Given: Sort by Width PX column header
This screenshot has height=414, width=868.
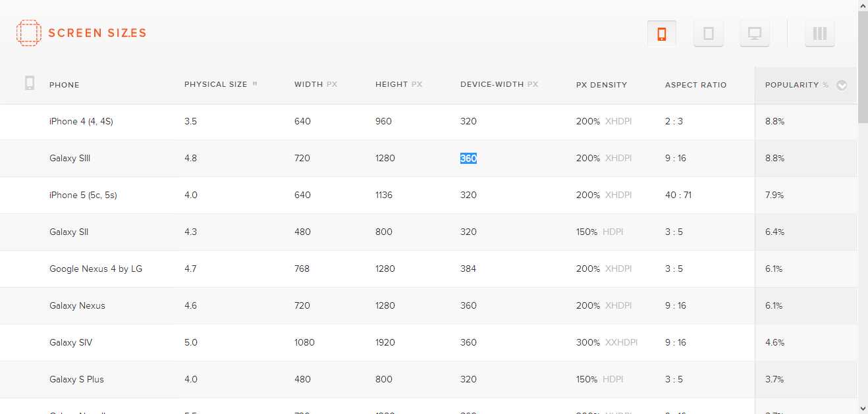Looking at the screenshot, I should 315,84.
